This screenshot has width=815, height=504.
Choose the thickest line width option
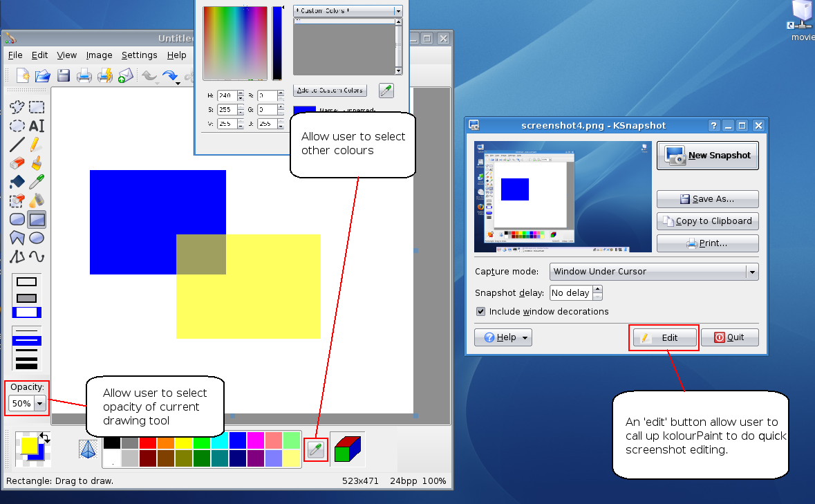(26, 366)
